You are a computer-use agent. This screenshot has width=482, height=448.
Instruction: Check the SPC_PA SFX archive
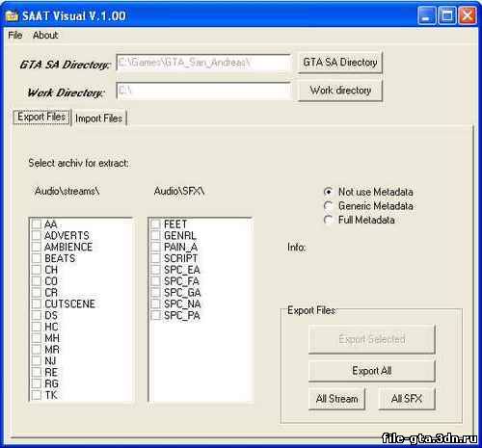tap(156, 315)
